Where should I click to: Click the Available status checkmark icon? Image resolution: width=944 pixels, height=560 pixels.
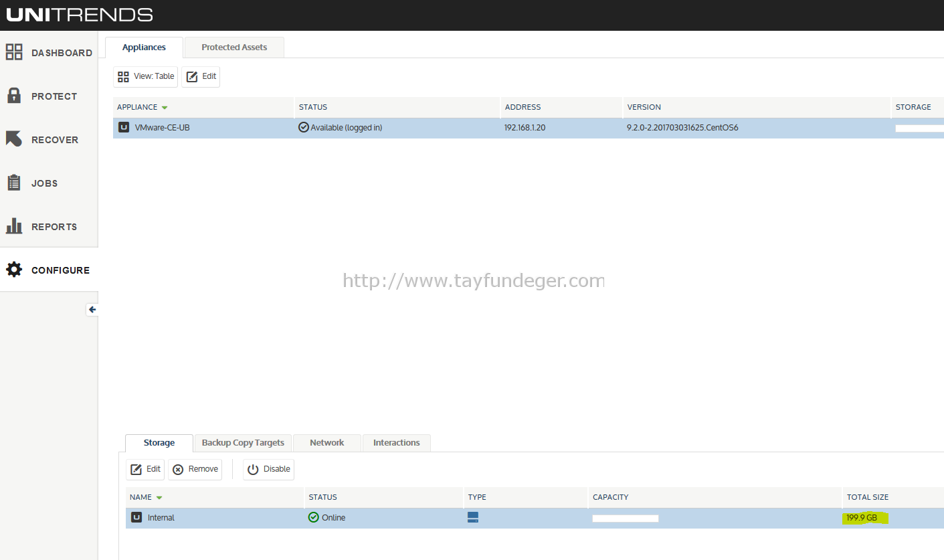[304, 127]
